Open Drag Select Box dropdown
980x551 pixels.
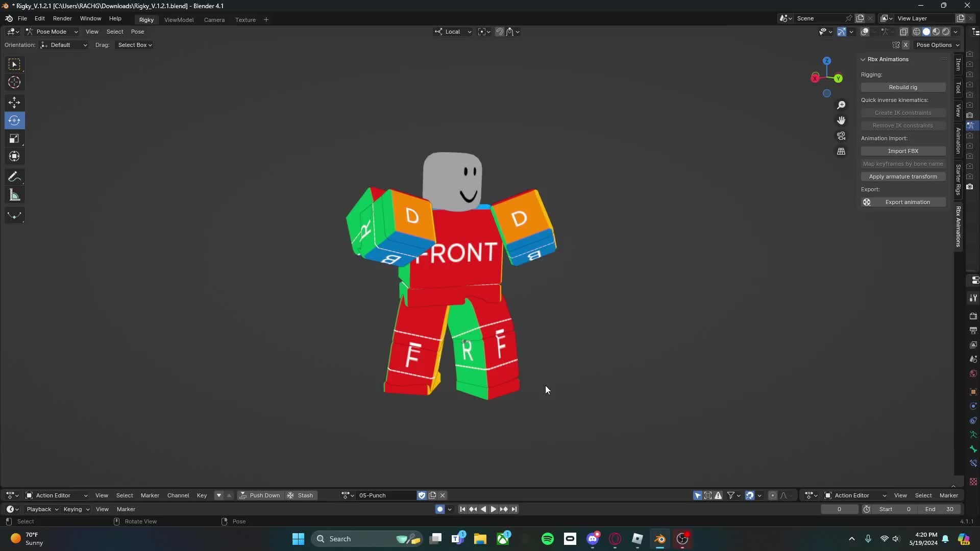(x=135, y=45)
